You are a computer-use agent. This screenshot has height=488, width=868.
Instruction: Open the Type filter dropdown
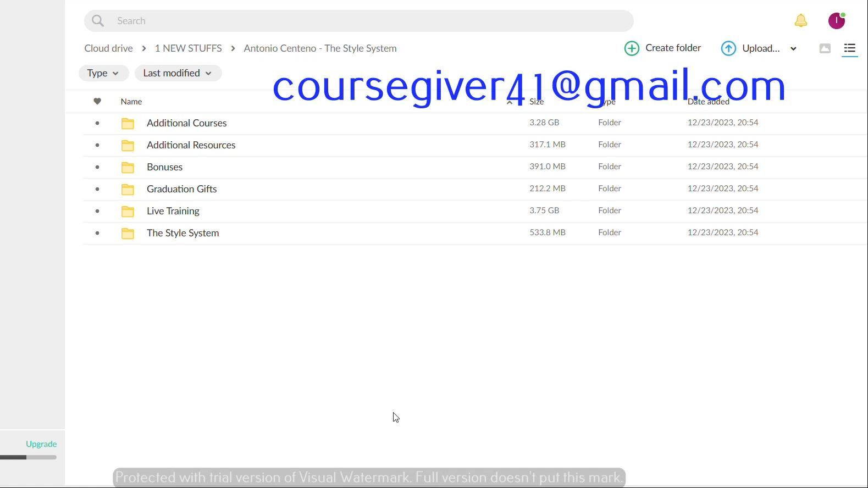103,73
